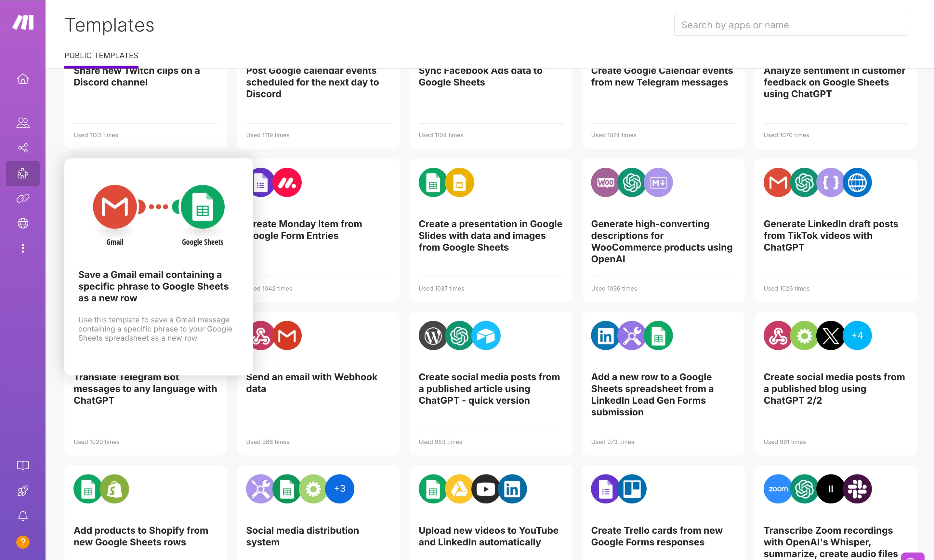Click the Monday icon on Monday Item card

pos(287,182)
